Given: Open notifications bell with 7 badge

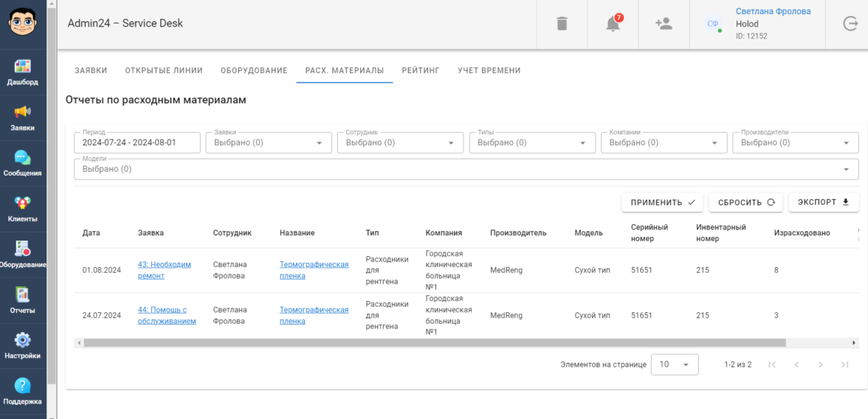Looking at the screenshot, I should click(613, 24).
